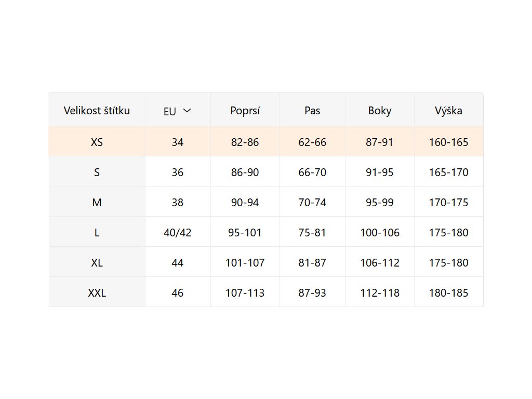The height and width of the screenshot is (399, 532).
Task: Select the XL size row label
Action: click(97, 262)
